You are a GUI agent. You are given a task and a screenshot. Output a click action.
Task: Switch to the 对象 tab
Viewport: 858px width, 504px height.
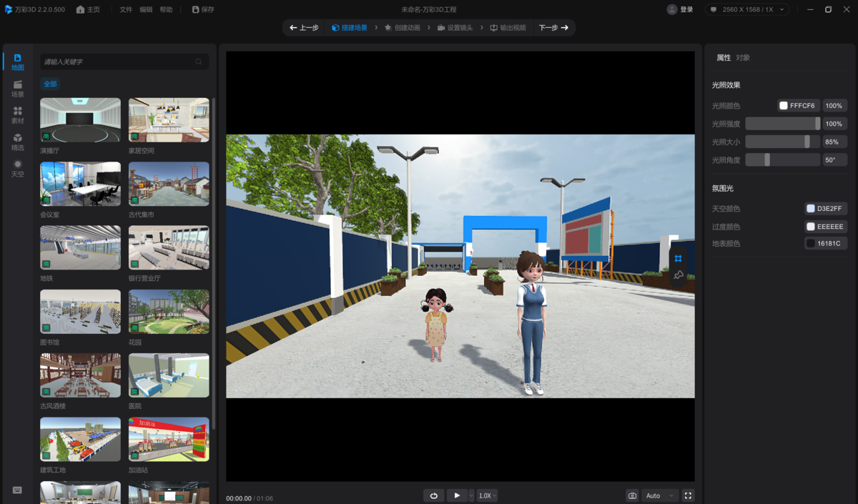pyautogui.click(x=743, y=58)
